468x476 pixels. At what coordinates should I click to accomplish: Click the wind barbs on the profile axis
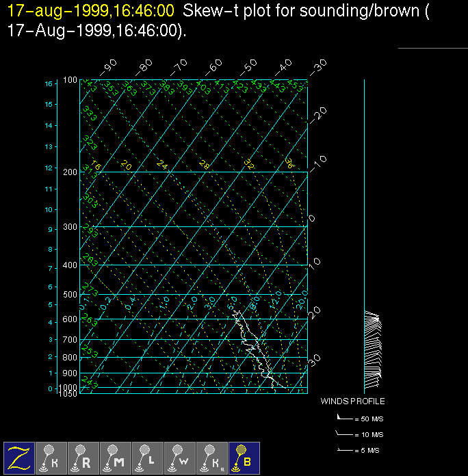[372, 345]
